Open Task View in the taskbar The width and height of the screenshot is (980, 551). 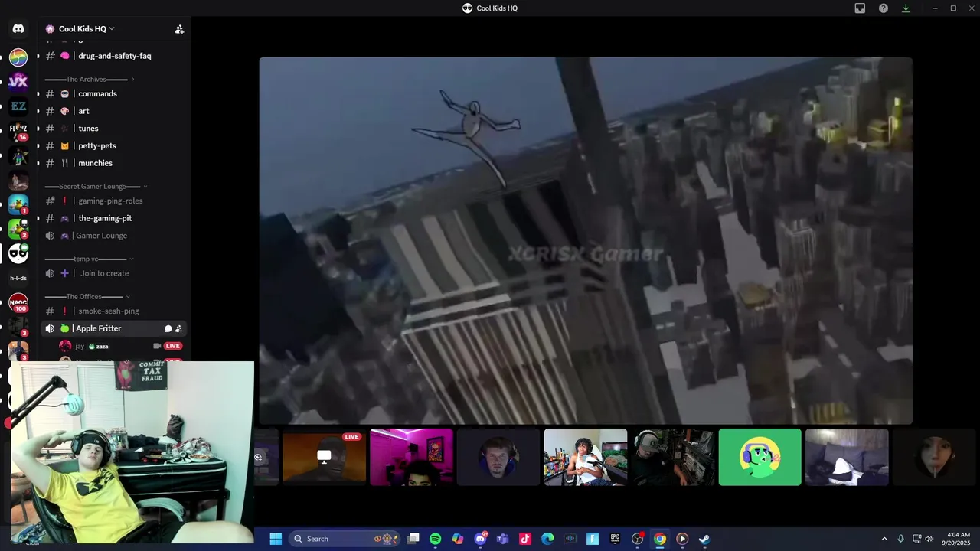point(413,539)
